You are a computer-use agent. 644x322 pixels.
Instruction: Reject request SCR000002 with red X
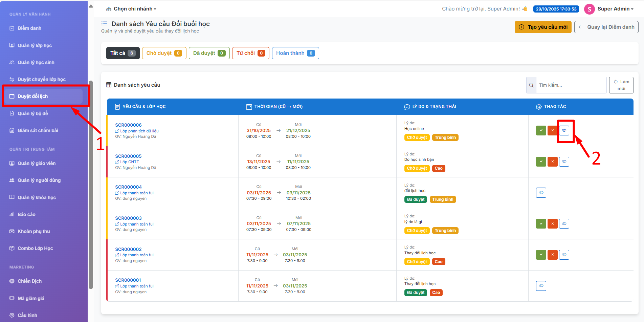point(552,255)
